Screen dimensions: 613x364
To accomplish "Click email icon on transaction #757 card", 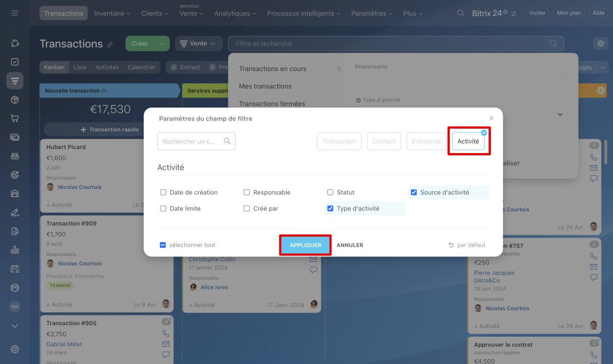I will click(x=594, y=267).
